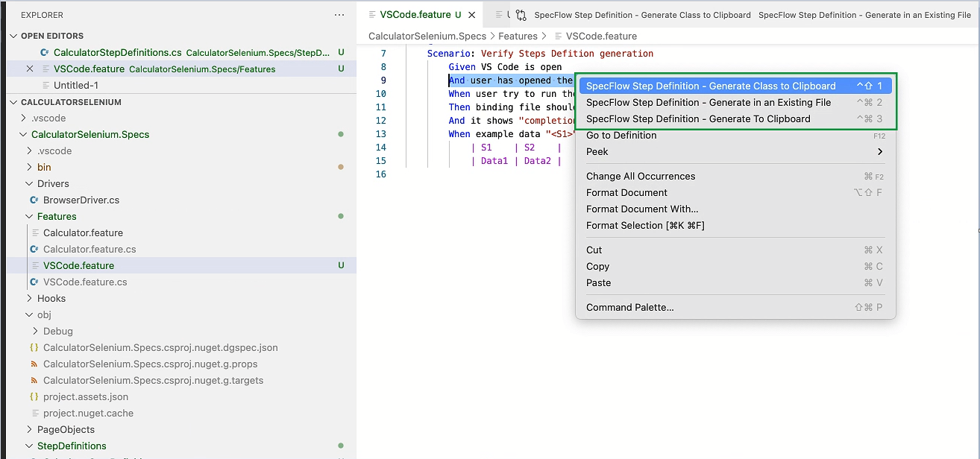
Task: Click VSCode.feature breadcrumb segment
Action: [x=601, y=36]
